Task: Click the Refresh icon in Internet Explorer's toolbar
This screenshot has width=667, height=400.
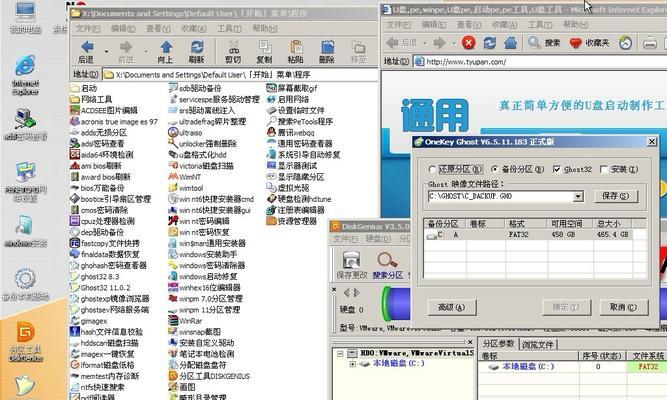Action: 490,43
